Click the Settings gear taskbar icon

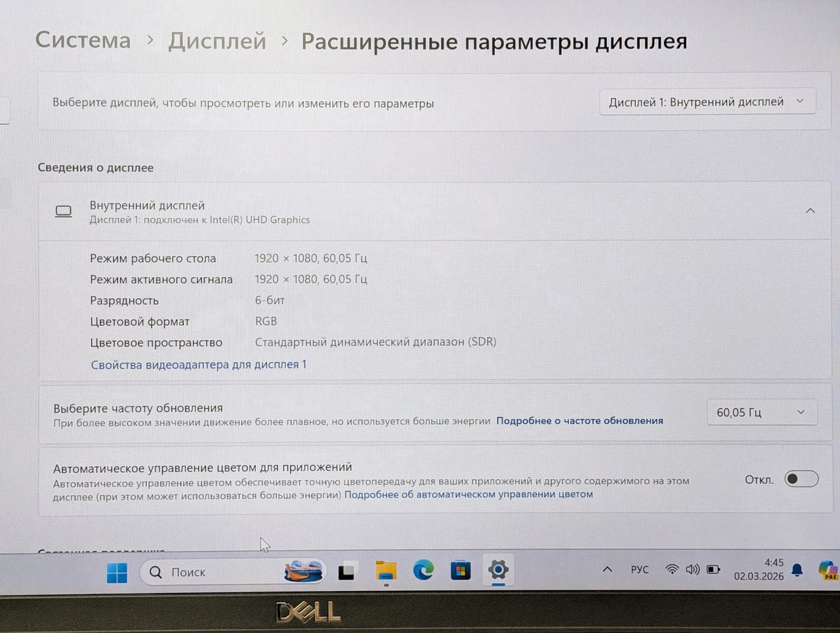499,569
